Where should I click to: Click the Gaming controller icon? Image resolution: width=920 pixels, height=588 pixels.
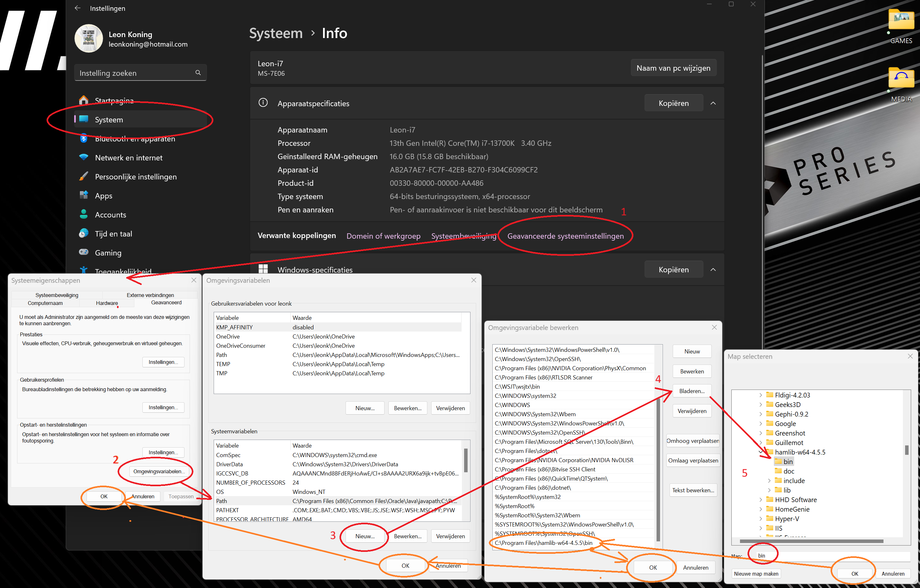click(84, 252)
